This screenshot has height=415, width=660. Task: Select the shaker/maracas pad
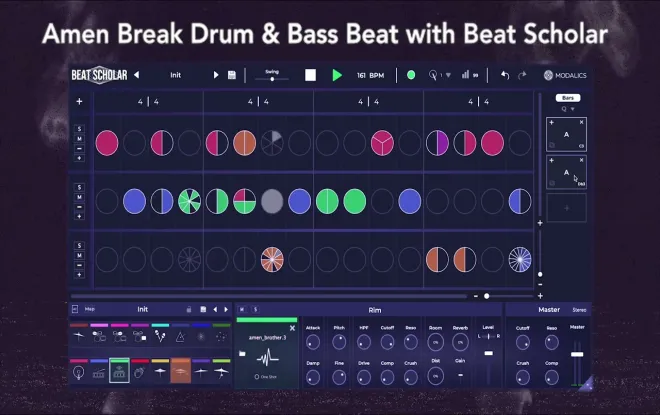click(x=160, y=336)
